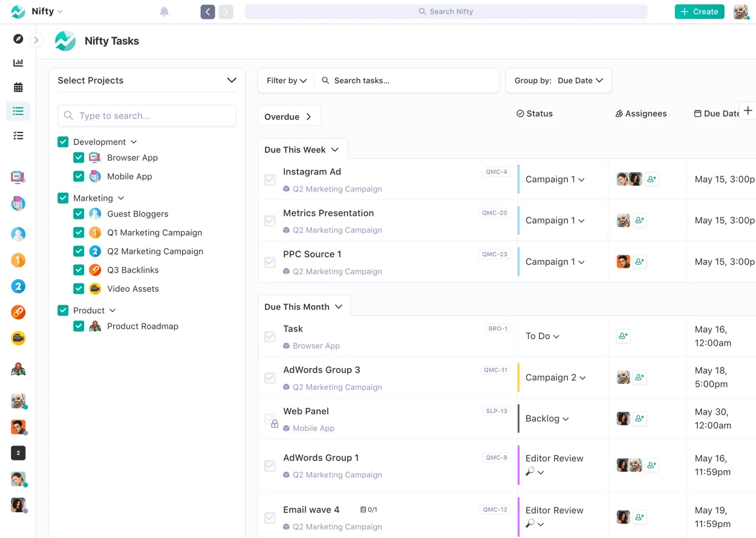Open the reports bar chart icon in sidebar

pyautogui.click(x=18, y=62)
